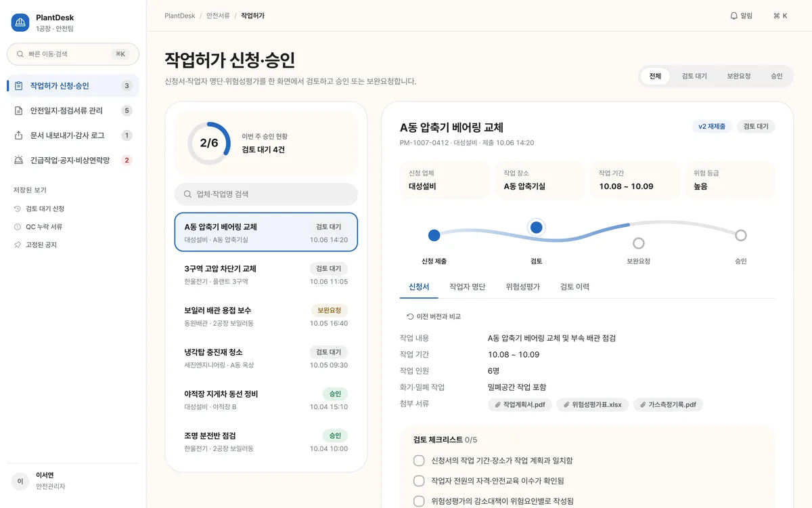Select the 조명 분전반 점검 list item
The image size is (812, 508).
tap(266, 441)
